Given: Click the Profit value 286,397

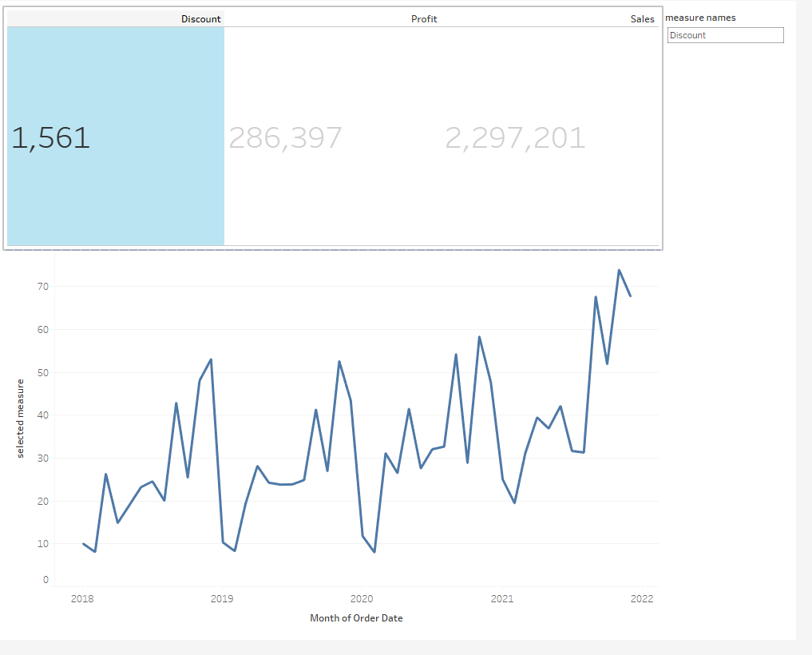Looking at the screenshot, I should (x=286, y=137).
